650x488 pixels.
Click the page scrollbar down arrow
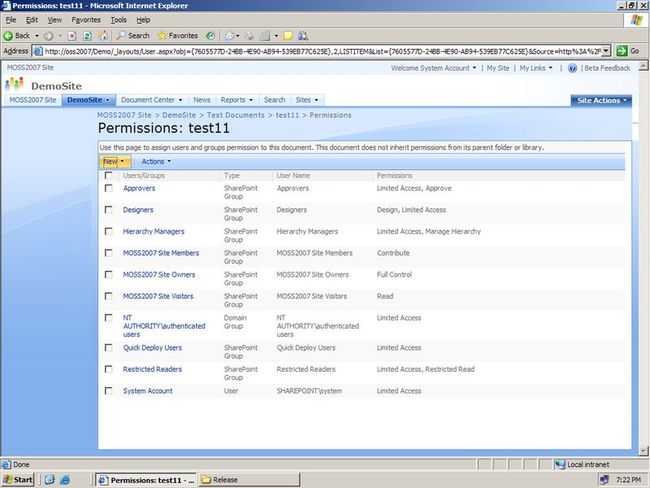click(x=643, y=451)
